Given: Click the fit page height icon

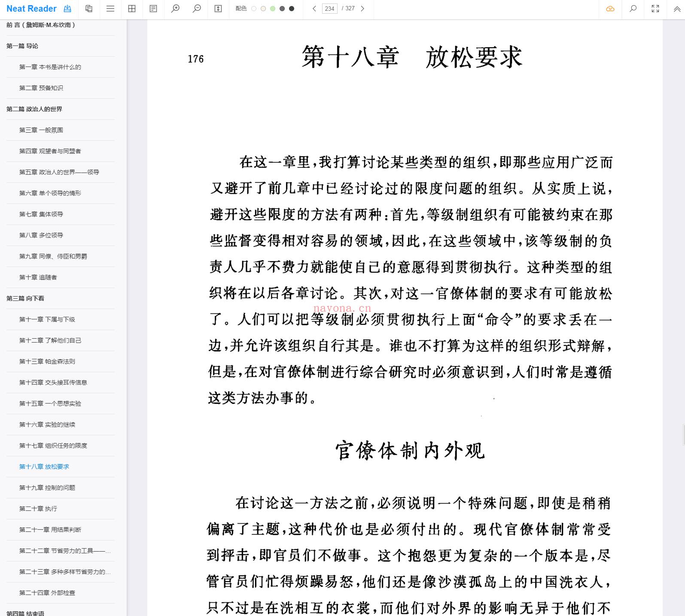Looking at the screenshot, I should point(218,9).
